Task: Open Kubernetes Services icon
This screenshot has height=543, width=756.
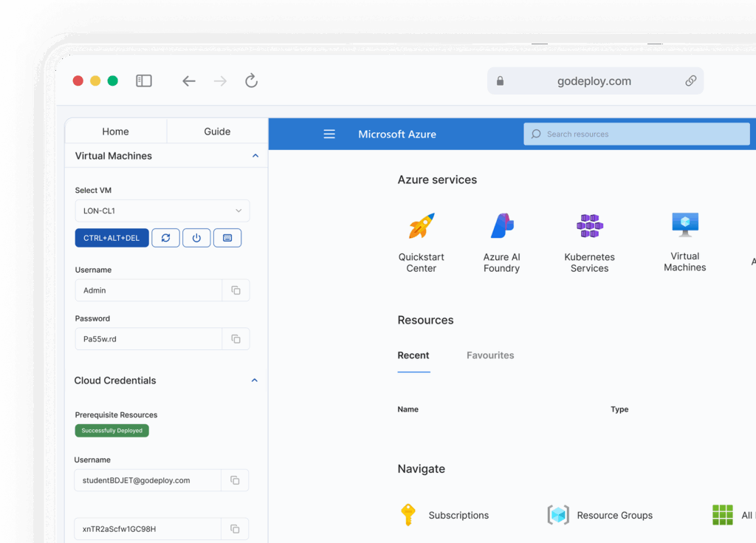Action: pyautogui.click(x=590, y=226)
